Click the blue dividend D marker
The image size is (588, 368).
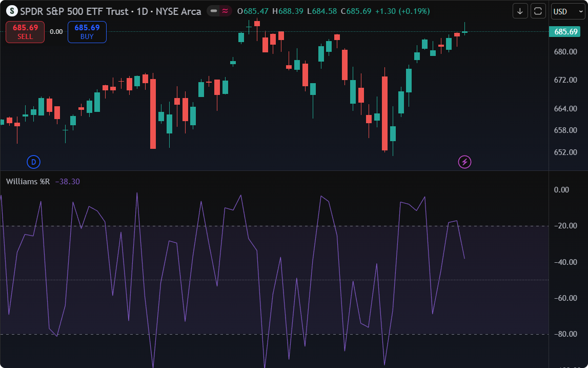point(34,162)
